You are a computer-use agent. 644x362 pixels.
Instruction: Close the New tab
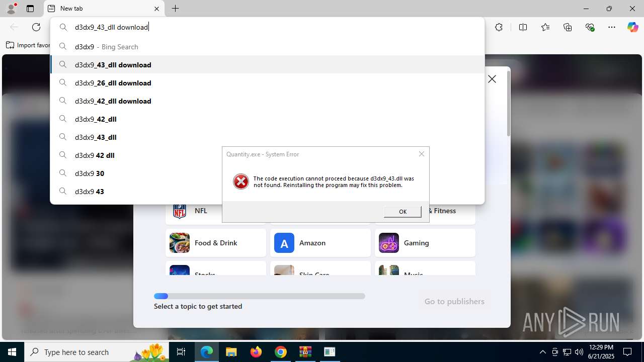pos(156,9)
